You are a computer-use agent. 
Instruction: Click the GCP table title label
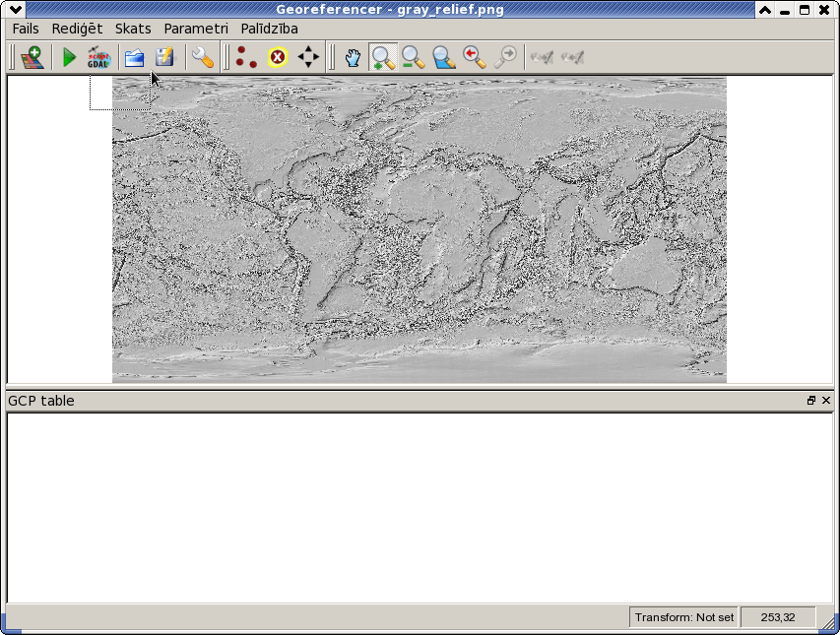tap(41, 401)
